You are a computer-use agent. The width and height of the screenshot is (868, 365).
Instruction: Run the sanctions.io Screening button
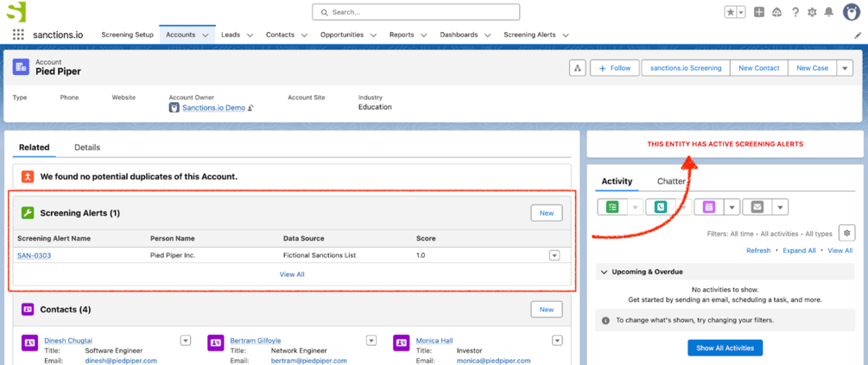686,68
